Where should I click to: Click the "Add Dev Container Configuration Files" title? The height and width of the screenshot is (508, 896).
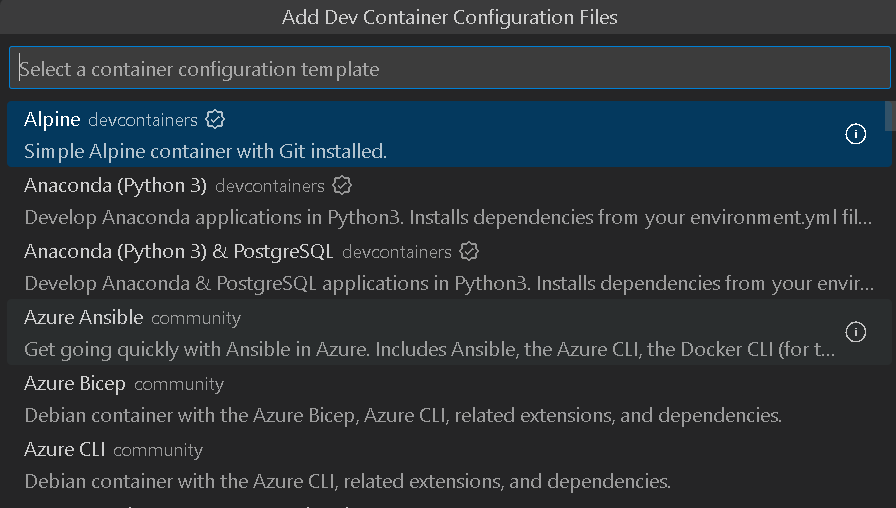[449, 17]
